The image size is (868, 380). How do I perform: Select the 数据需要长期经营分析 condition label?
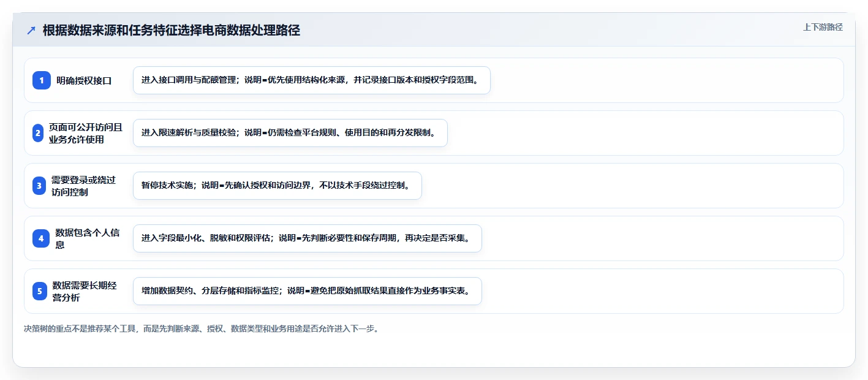[85, 291]
